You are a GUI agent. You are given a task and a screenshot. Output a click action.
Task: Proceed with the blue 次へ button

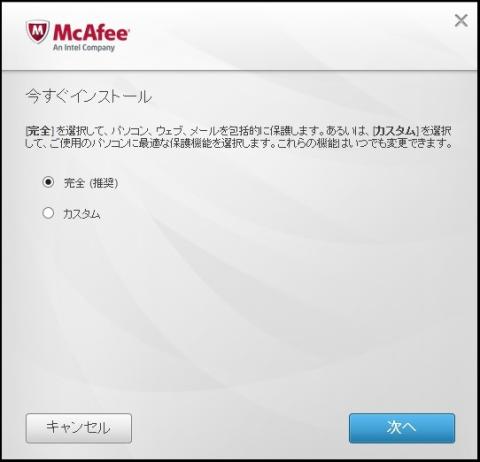402,428
